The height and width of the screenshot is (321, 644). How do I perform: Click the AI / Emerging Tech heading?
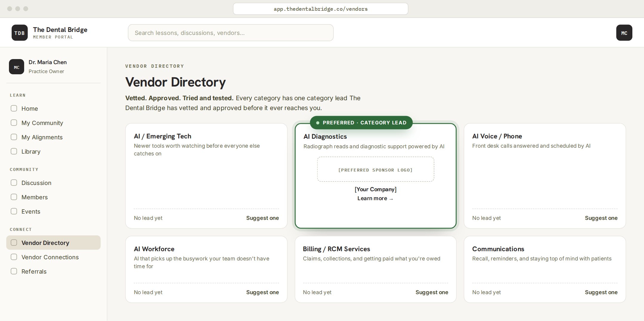[162, 136]
